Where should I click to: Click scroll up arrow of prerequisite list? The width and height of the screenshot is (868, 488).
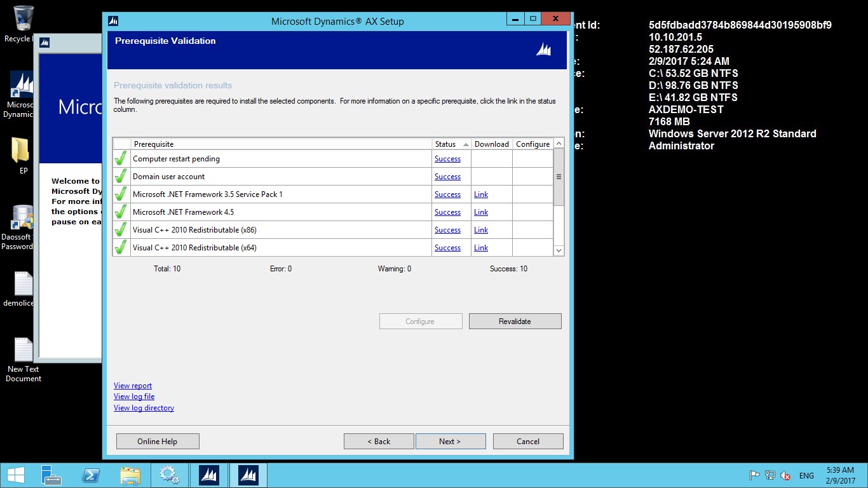(559, 144)
